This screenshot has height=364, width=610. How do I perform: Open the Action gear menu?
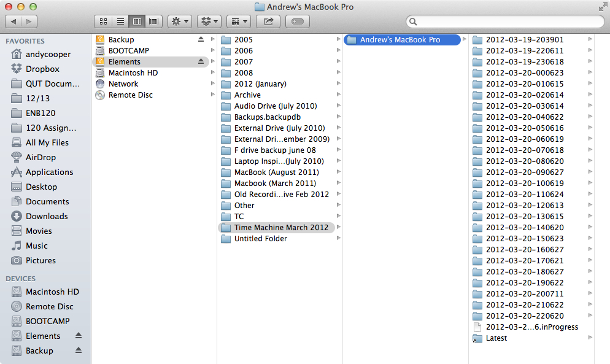(x=180, y=21)
